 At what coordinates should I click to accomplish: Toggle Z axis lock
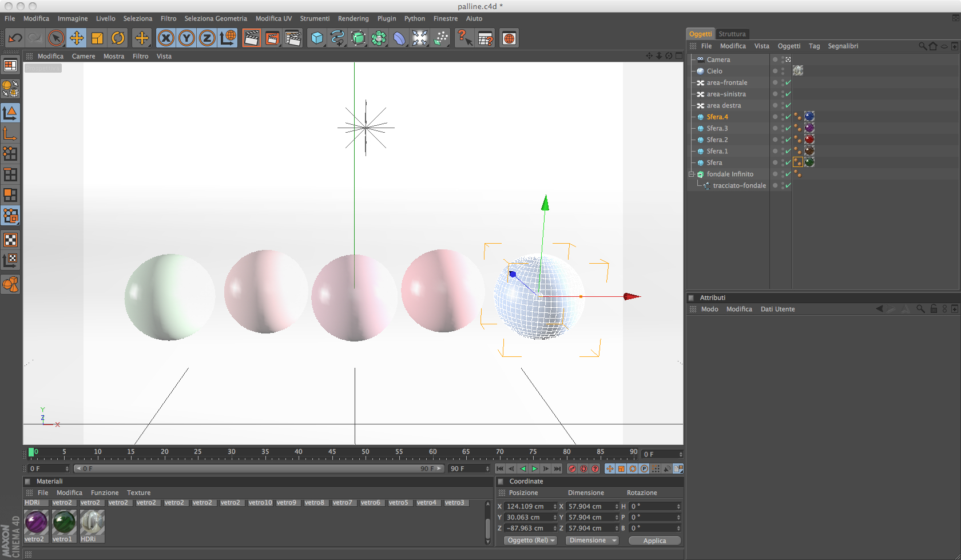[207, 38]
